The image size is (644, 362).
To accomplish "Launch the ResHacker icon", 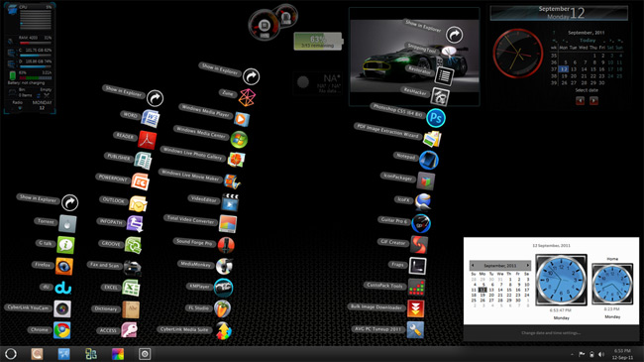I will [x=440, y=97].
